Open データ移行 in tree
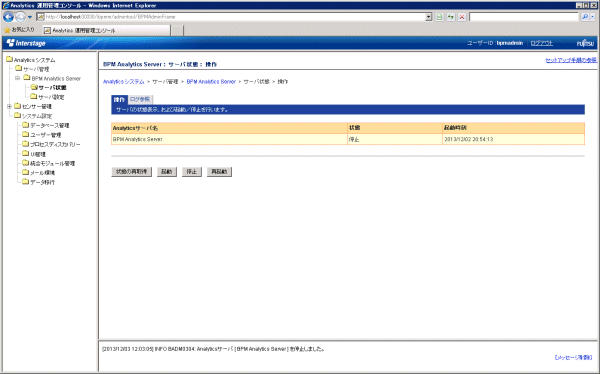The width and height of the screenshot is (600, 374). (42, 183)
